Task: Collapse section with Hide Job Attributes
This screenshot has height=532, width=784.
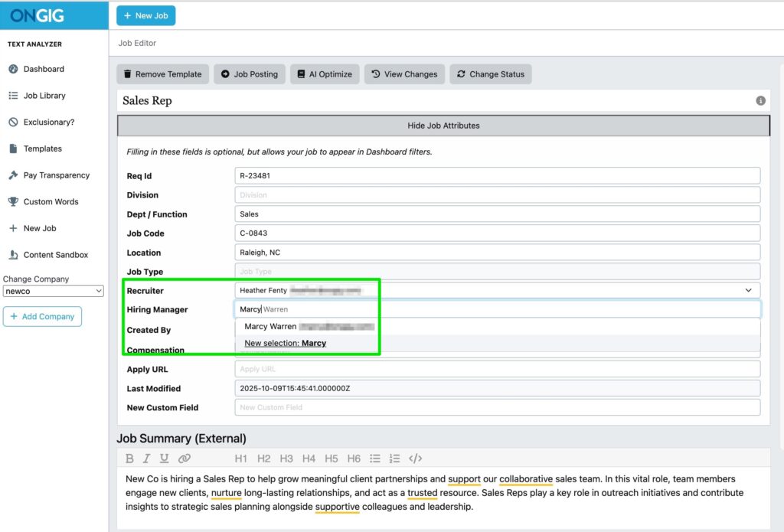Action: point(443,126)
